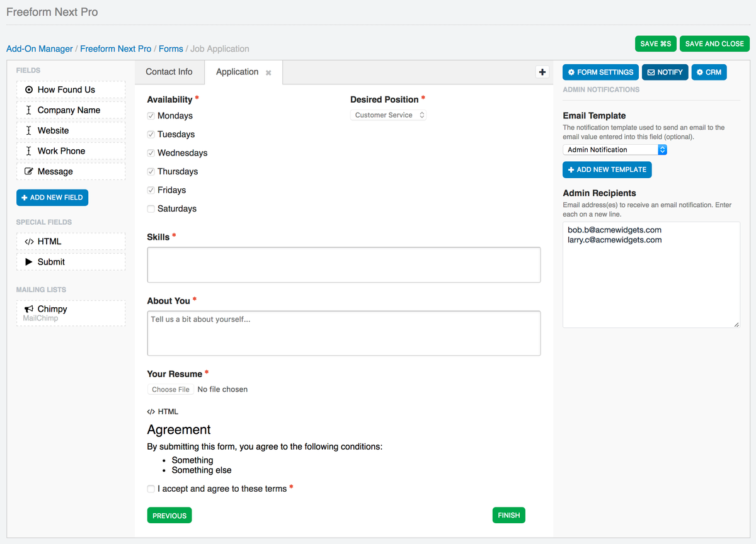Uncheck the Mondays availability checkbox
This screenshot has width=756, height=544.
point(151,116)
